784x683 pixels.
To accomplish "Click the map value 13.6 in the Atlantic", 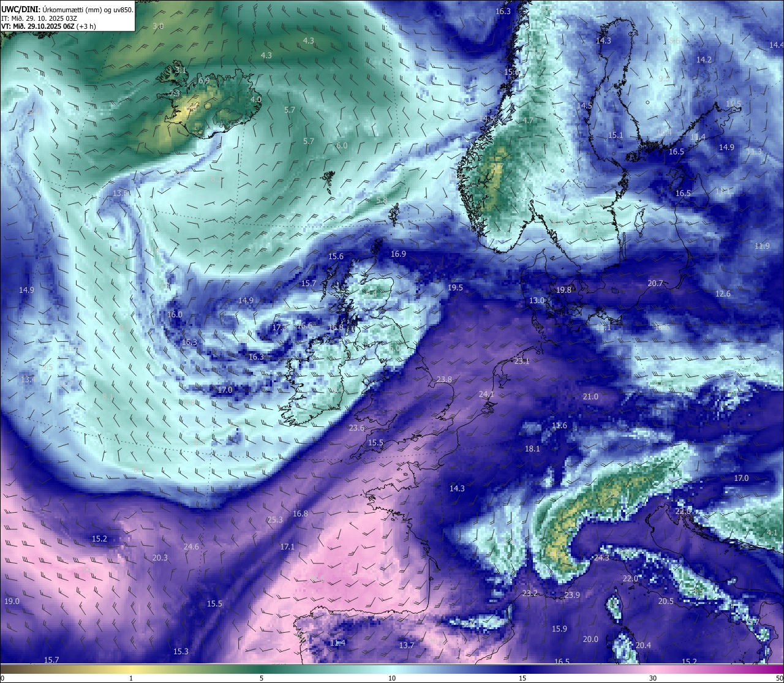I will [121, 193].
